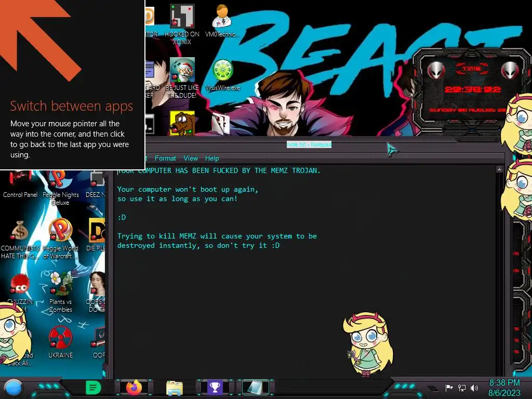This screenshot has width=532, height=399.
Task: Open the Help menu in Notepad
Action: pos(212,158)
